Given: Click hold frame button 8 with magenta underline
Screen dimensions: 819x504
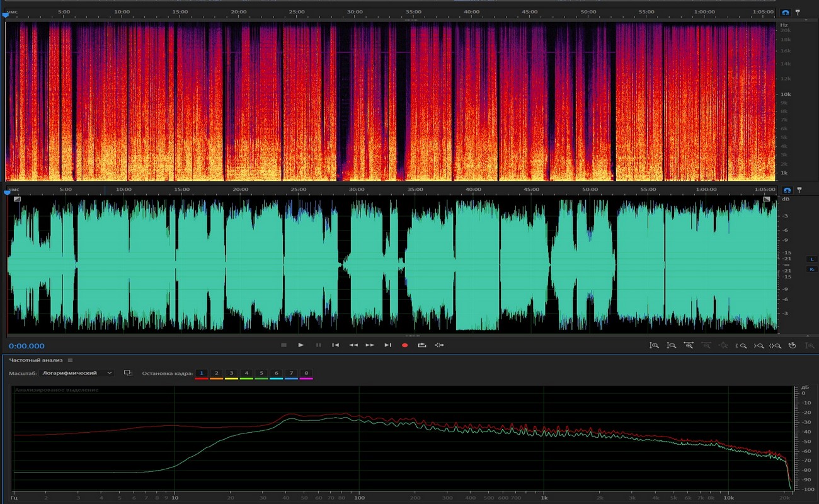Looking at the screenshot, I should coord(306,373).
